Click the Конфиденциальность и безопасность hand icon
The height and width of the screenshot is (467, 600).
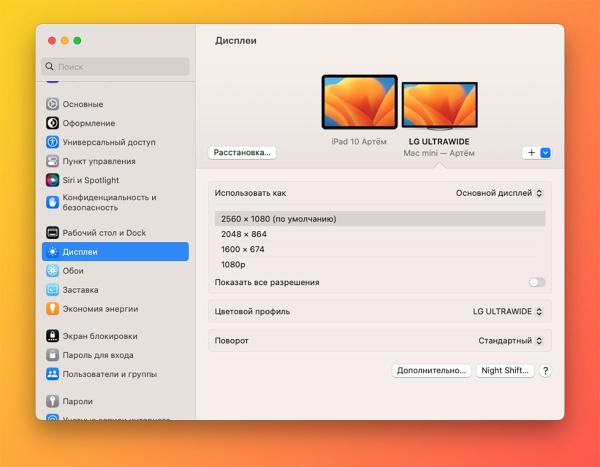[x=52, y=202]
